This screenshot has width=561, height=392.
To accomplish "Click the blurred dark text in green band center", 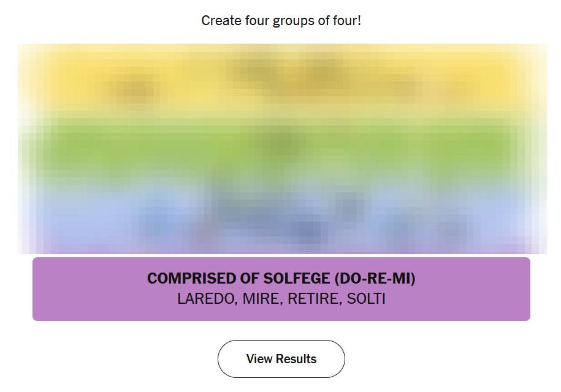I will 282,144.
